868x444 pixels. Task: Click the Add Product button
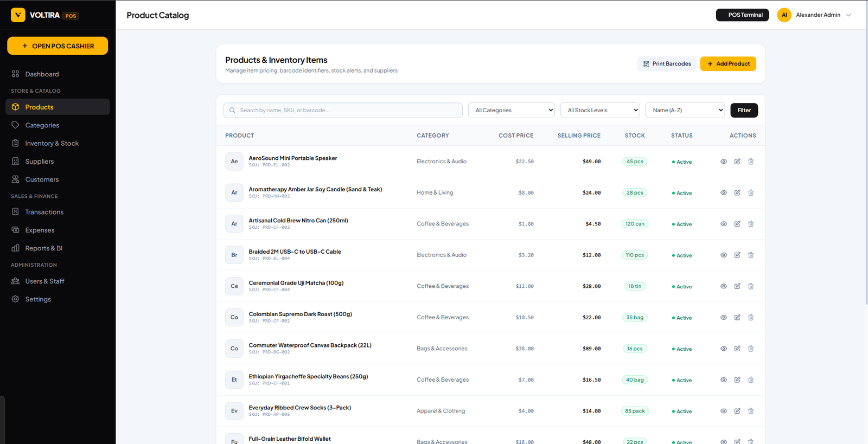tap(728, 64)
